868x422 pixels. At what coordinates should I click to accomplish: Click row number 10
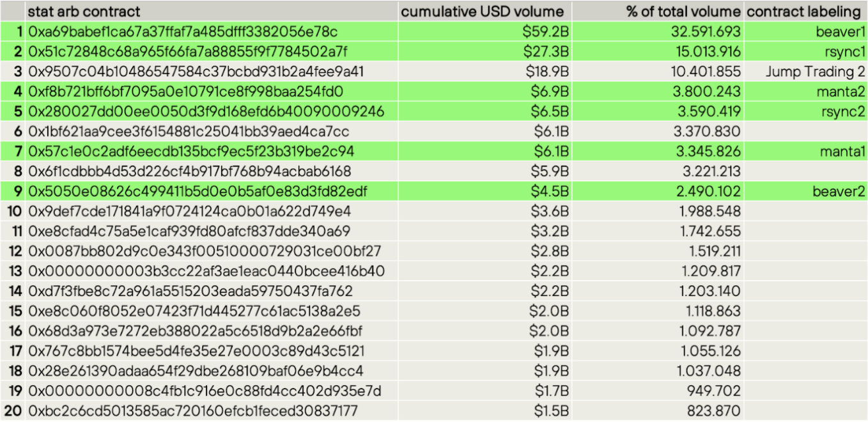click(x=13, y=211)
